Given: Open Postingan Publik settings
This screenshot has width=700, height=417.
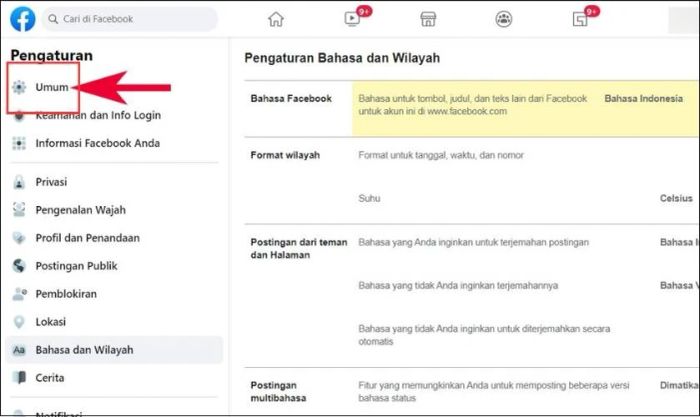Looking at the screenshot, I should coord(76,266).
